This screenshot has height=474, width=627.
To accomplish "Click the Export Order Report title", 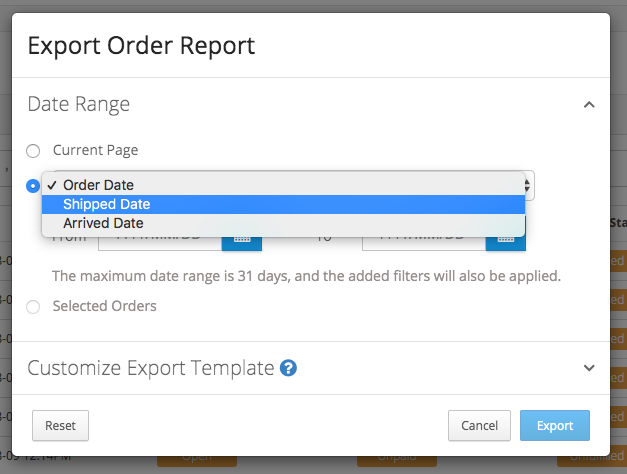I will tap(141, 46).
